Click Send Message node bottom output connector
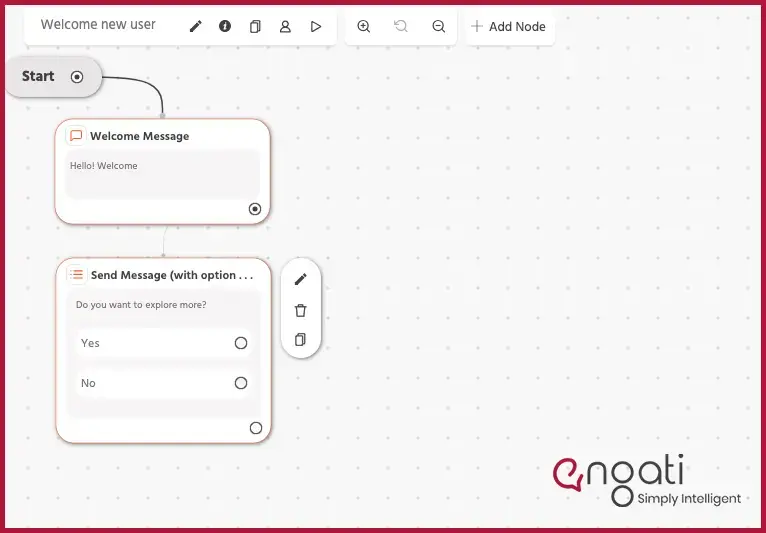This screenshot has width=766, height=533. 255,428
